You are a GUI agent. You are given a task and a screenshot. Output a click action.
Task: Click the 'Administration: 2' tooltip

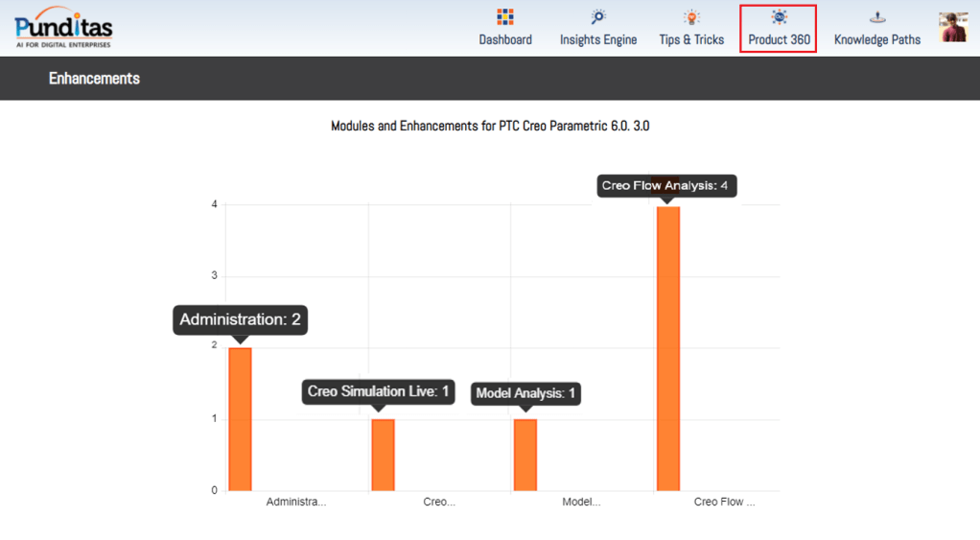click(240, 319)
